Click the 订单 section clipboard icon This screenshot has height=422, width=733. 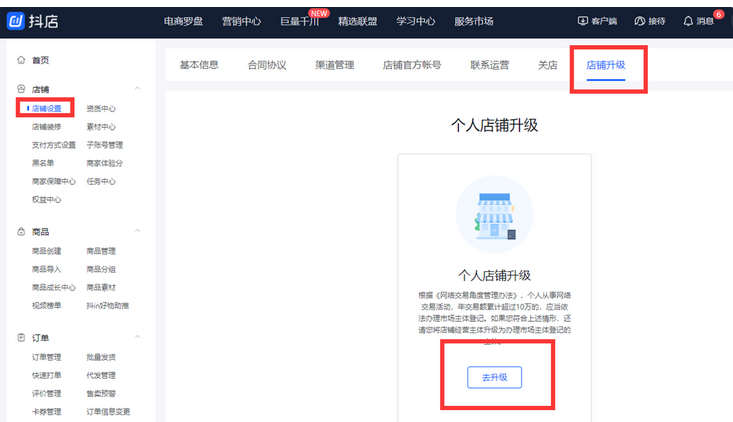pos(21,337)
